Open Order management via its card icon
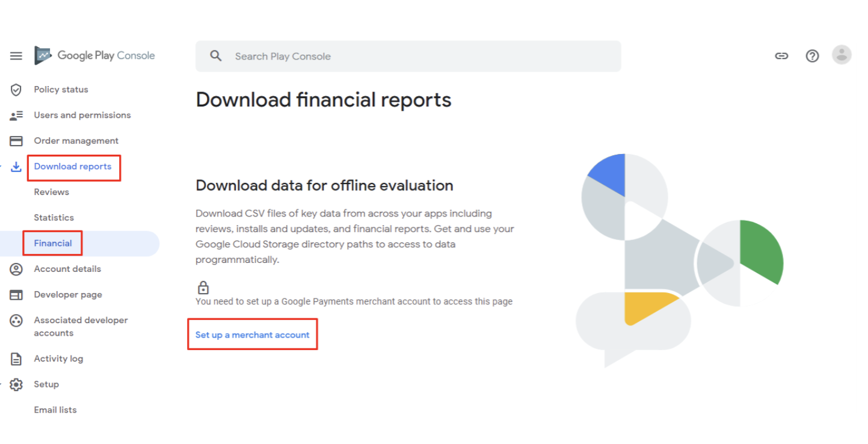This screenshot has height=444, width=868. click(x=16, y=140)
